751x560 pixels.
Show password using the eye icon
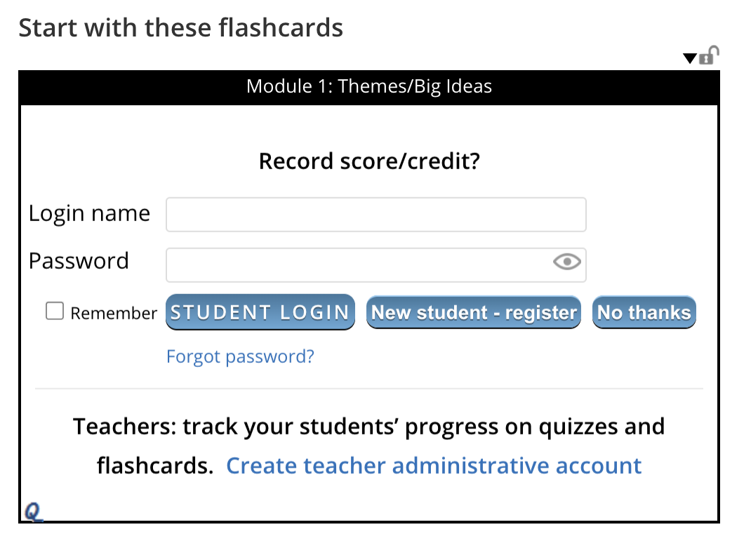(x=567, y=262)
